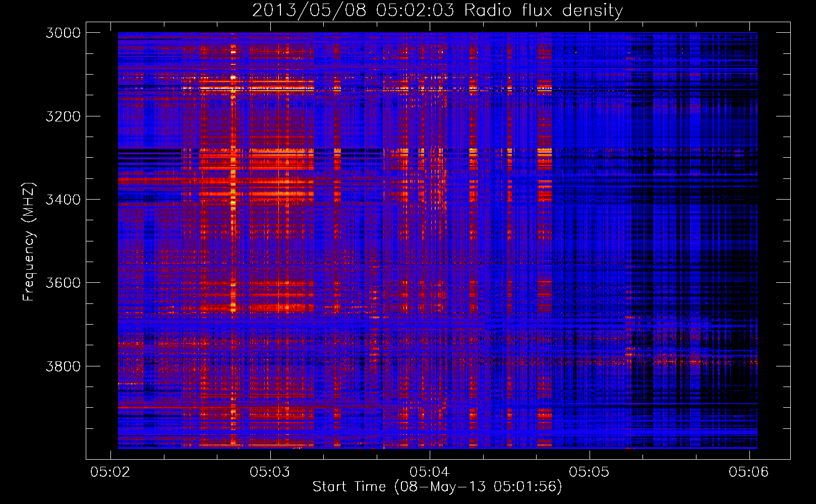This screenshot has height=504, width=816.
Task: Select the 3000 frequency tick label
Action: point(63,33)
